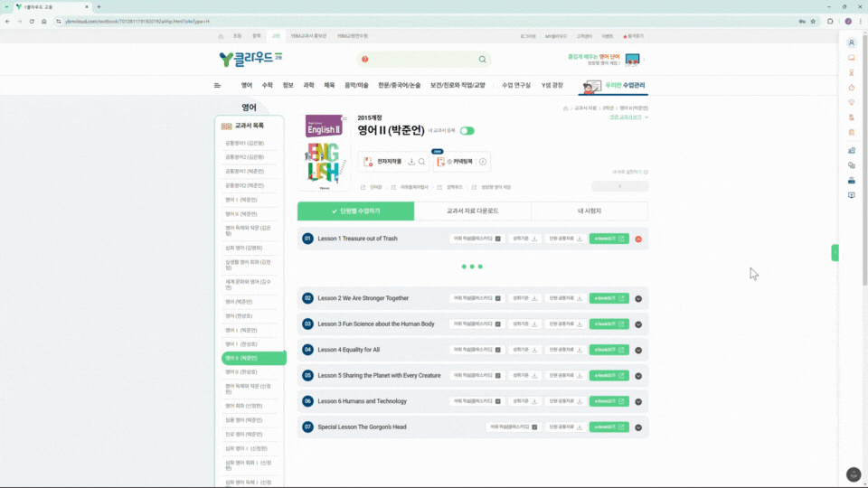Select 심화 영어 (김영희) in the textbook list
Viewport: 868px width, 488px height.
coord(243,248)
